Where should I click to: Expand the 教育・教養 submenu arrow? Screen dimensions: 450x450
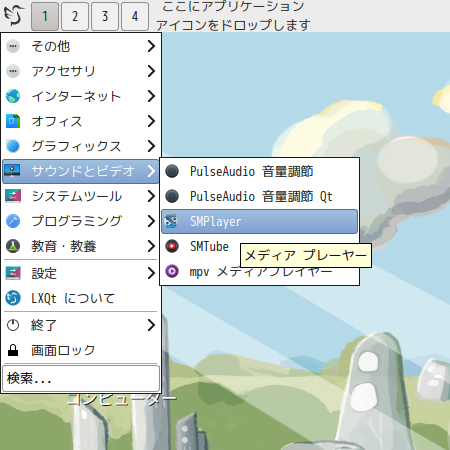[151, 246]
